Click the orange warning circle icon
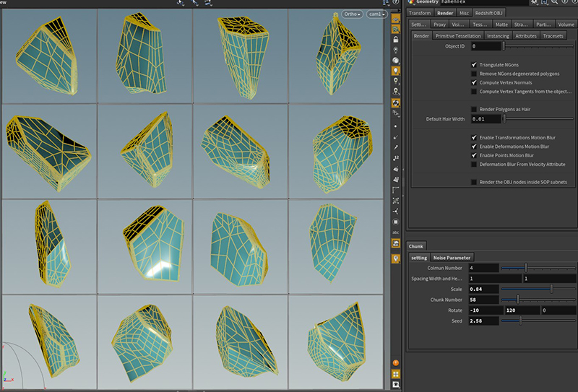This screenshot has height=392, width=578. point(395,363)
